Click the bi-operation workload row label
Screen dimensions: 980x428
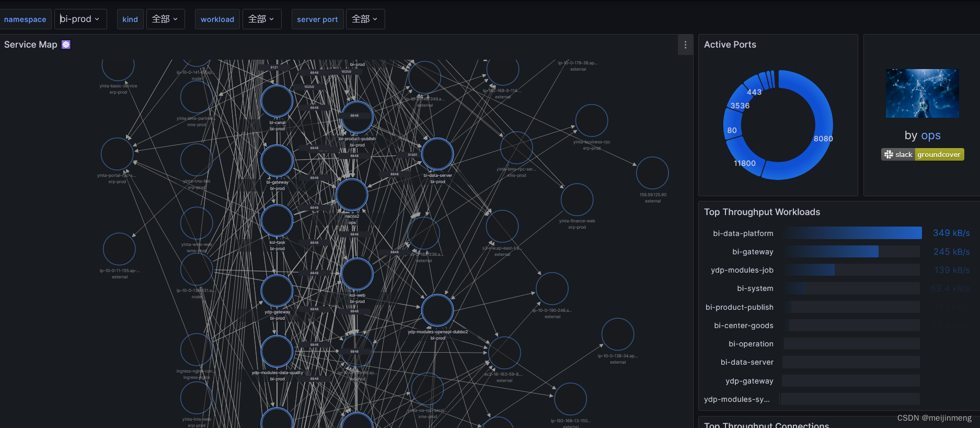tap(751, 344)
